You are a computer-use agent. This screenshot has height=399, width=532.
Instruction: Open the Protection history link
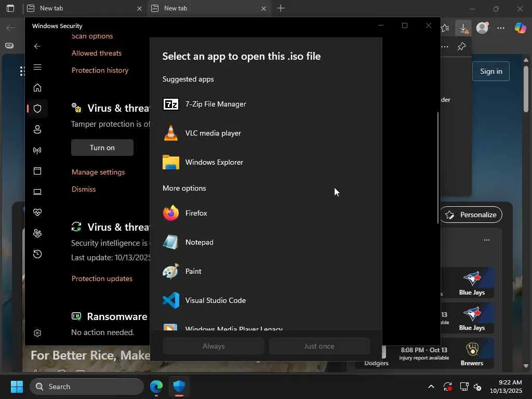[x=100, y=70]
